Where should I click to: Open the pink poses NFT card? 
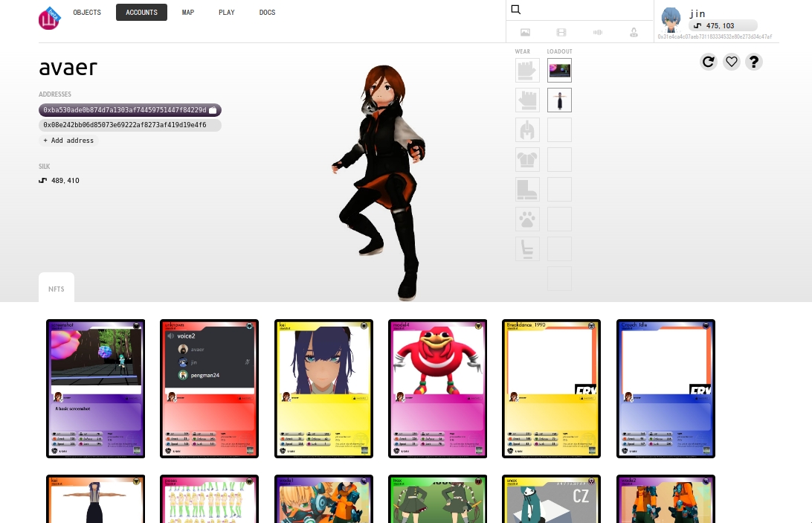[x=209, y=498]
